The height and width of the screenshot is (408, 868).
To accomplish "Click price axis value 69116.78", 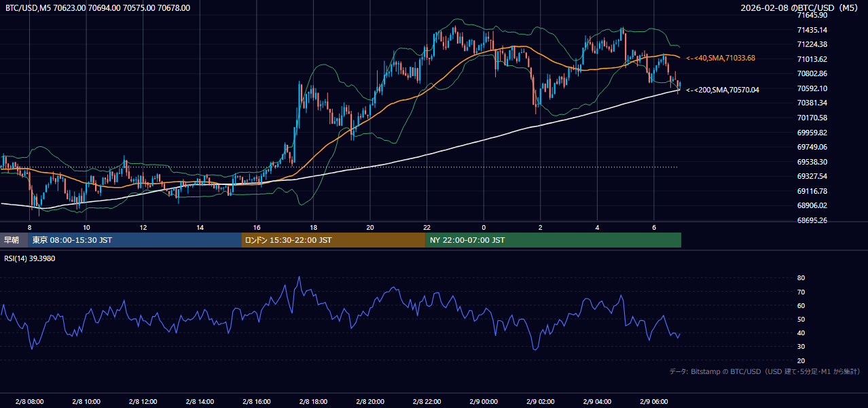I will (812, 191).
